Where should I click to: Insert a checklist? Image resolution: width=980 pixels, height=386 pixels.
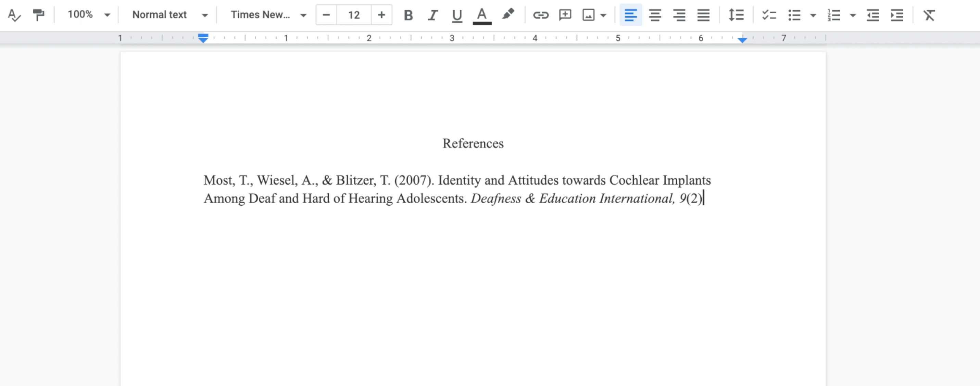tap(769, 15)
